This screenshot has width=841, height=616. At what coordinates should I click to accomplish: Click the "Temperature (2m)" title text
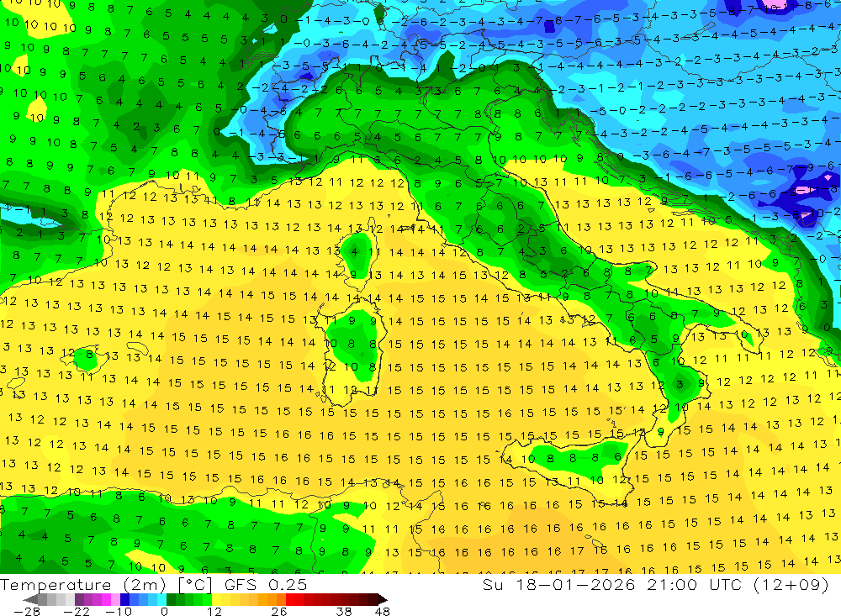click(82, 584)
